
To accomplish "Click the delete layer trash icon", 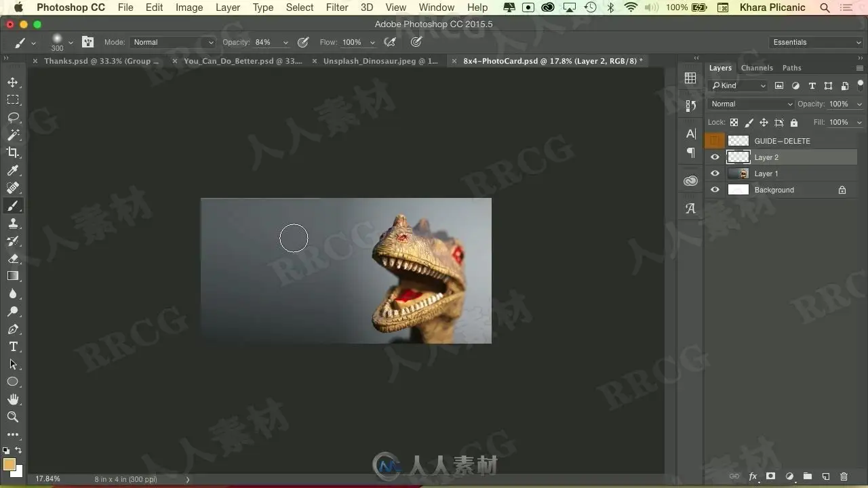I will pos(844,476).
